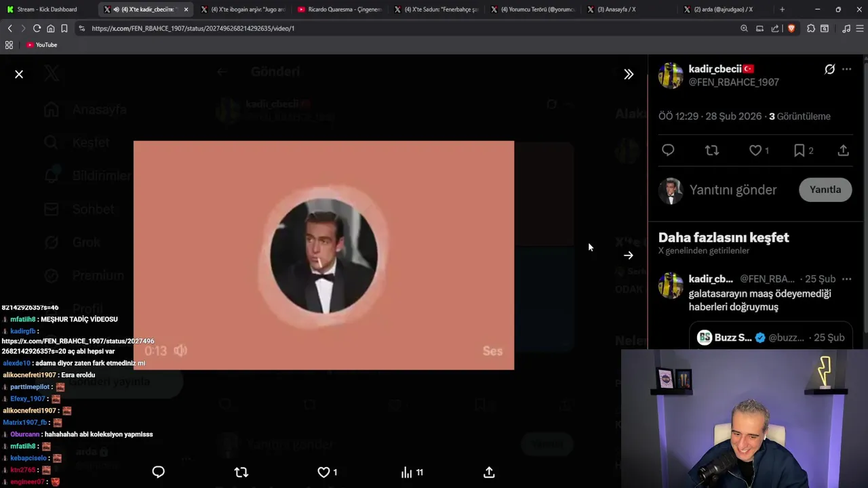This screenshot has height=488, width=868.
Task: Reply using bottom bar comment icon
Action: 158,472
